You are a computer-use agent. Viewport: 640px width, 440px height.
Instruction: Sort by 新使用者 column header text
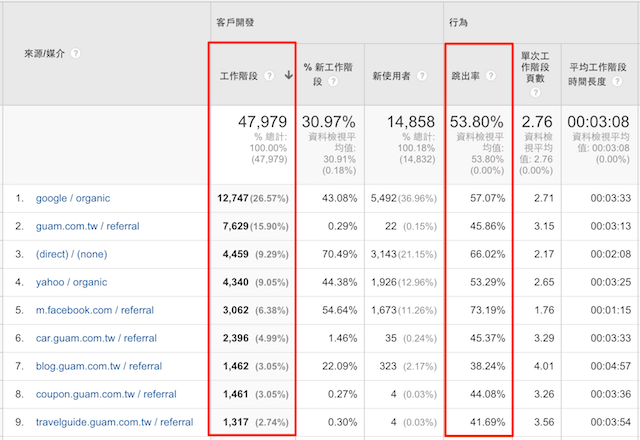391,74
